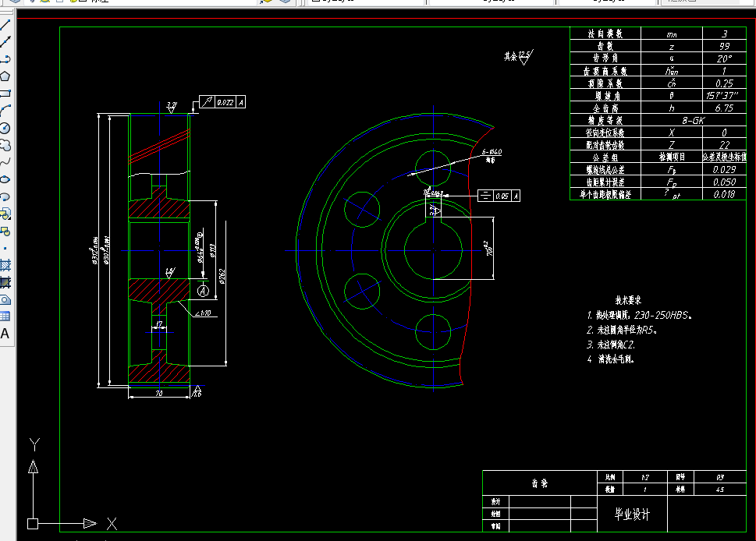Select the 1:10 taper annotation
Viewport: 756px width, 541px height.
203,313
